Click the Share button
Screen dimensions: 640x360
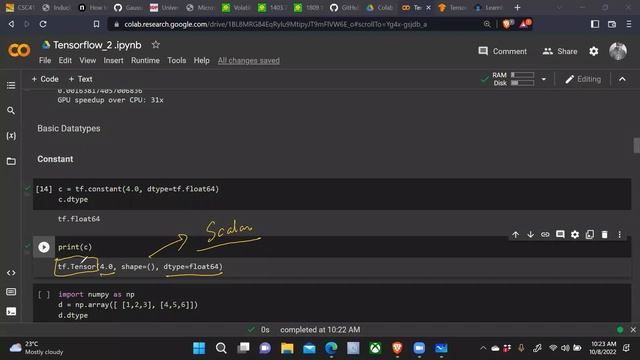click(560, 51)
